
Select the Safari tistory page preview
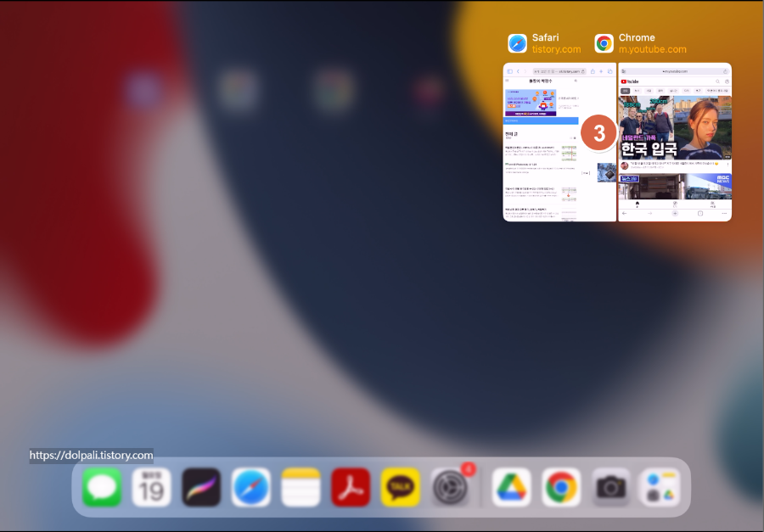tap(559, 143)
